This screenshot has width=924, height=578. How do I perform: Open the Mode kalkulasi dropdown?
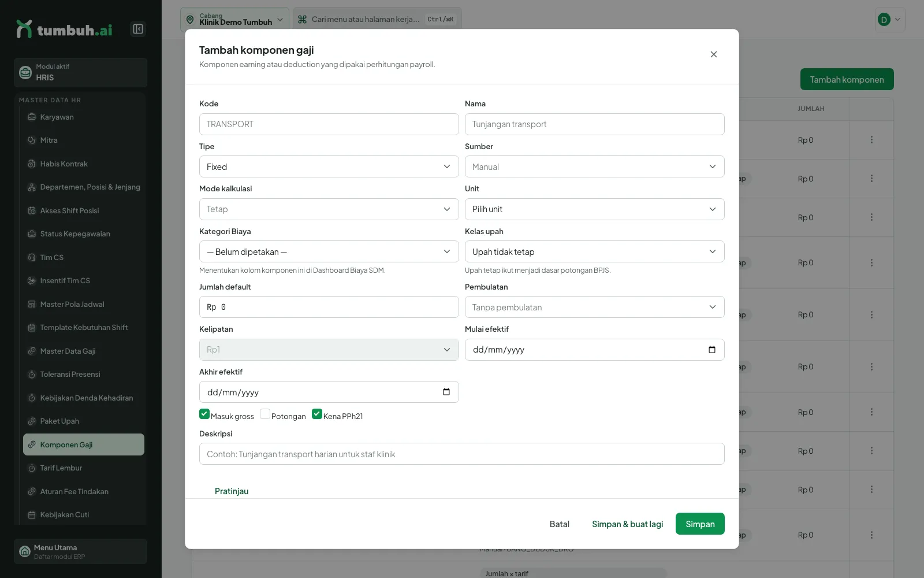click(x=329, y=209)
